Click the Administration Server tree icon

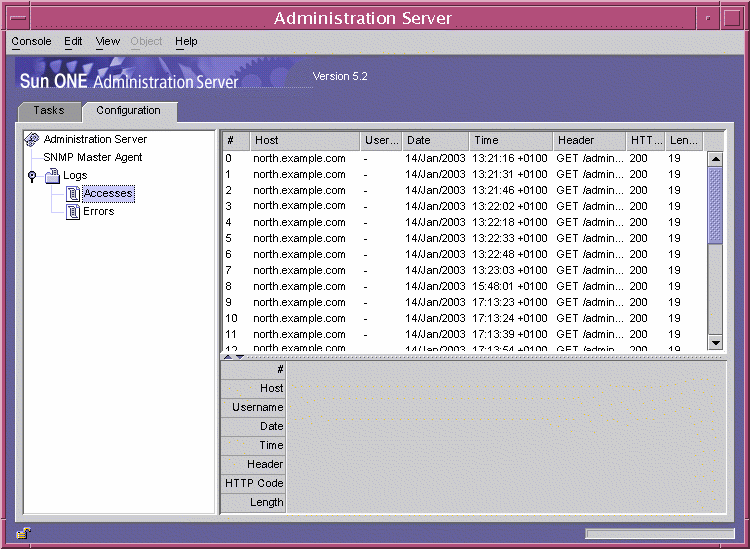click(32, 139)
